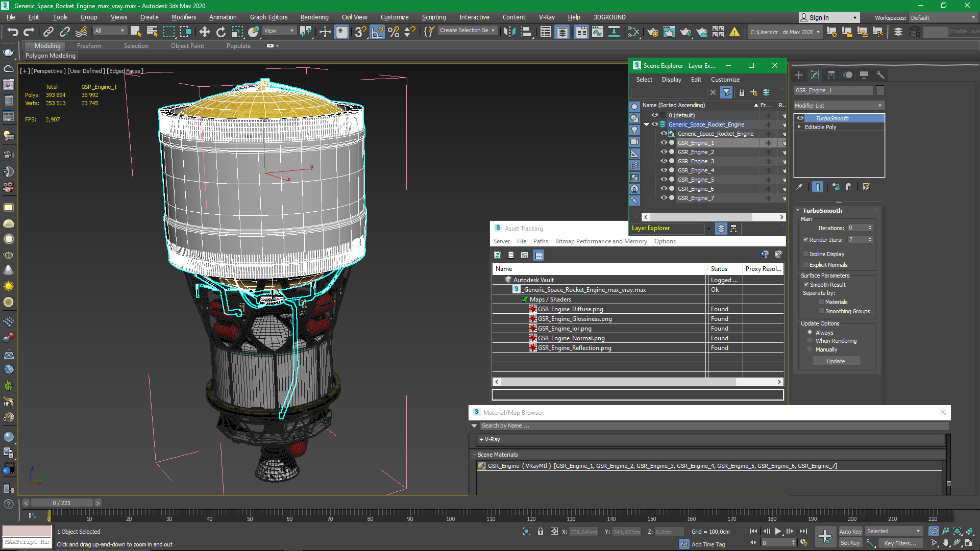
Task: Click the Play Animation button
Action: click(778, 531)
